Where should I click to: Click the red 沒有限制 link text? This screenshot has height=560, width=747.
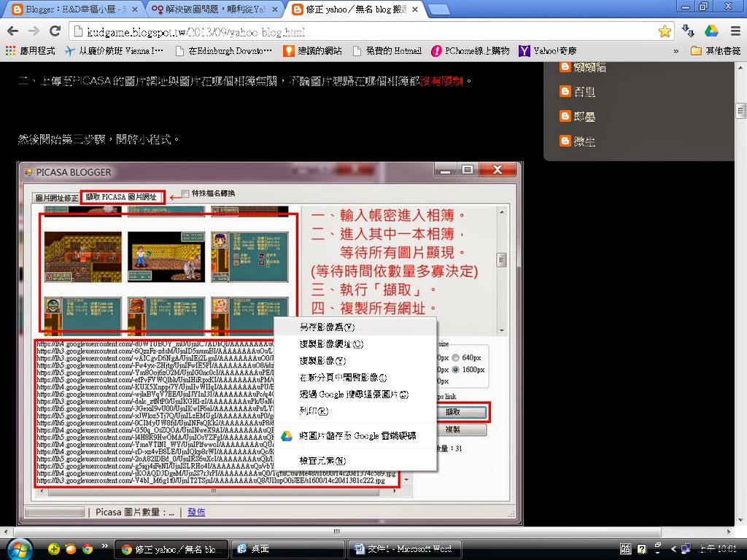click(x=441, y=81)
